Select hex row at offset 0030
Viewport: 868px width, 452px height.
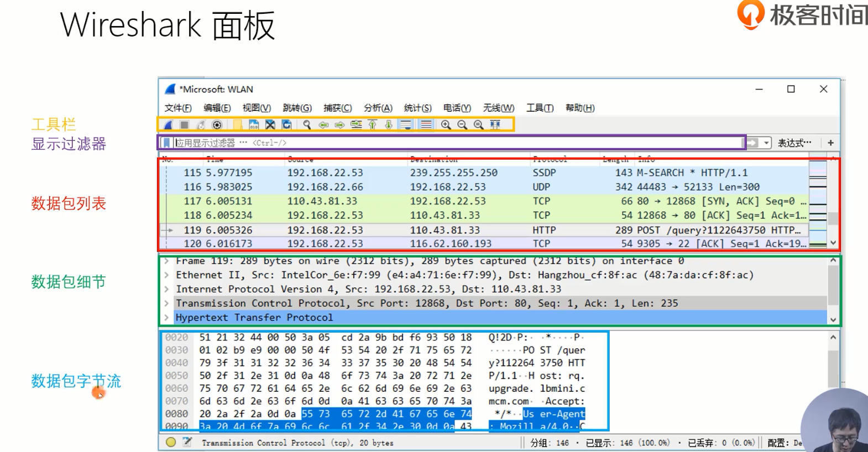tap(375, 350)
